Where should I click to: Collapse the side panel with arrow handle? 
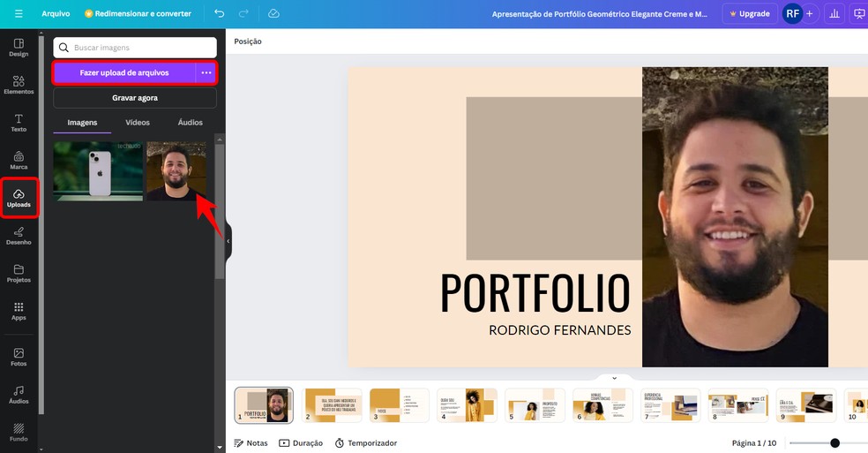(228, 240)
